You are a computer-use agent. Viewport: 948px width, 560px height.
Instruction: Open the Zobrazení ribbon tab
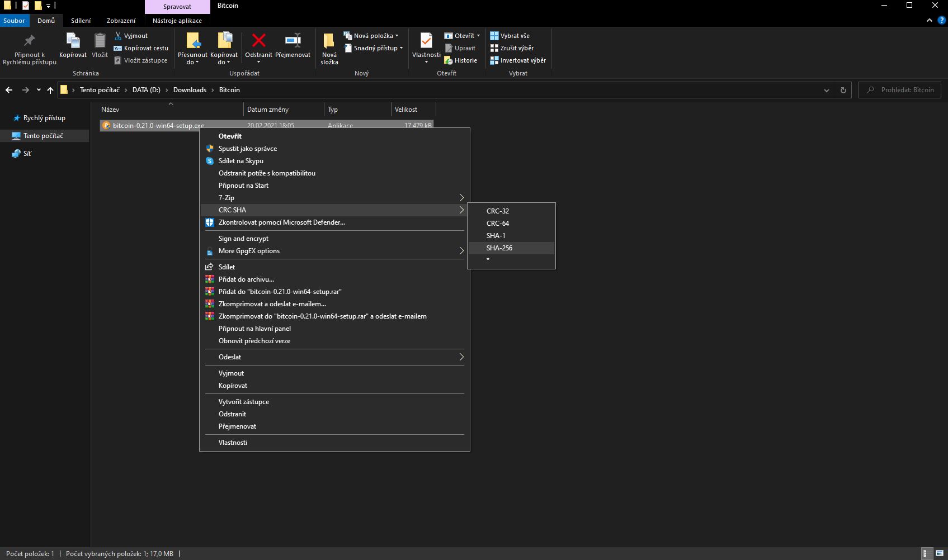click(x=121, y=21)
